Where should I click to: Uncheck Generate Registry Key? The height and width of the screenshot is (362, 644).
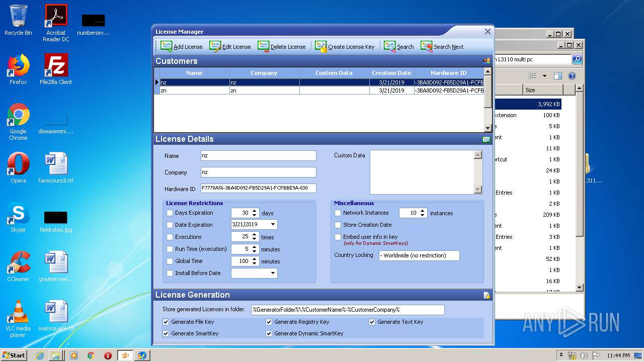[x=269, y=322]
